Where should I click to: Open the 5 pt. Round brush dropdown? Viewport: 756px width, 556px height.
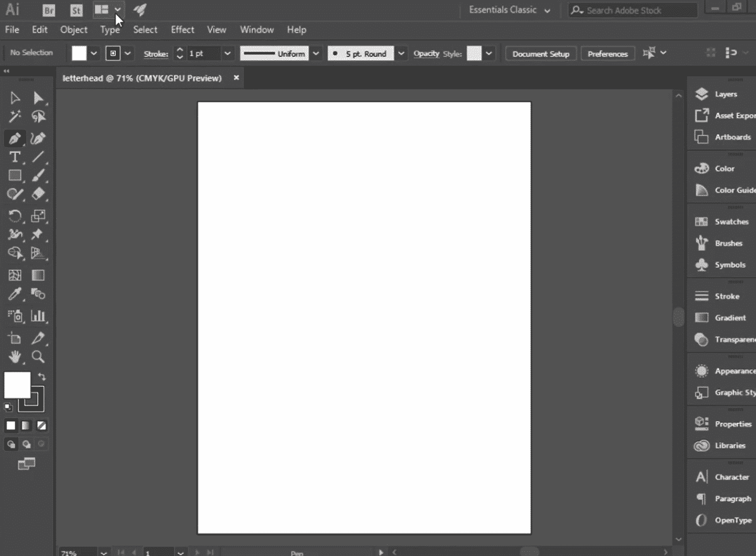pyautogui.click(x=401, y=53)
